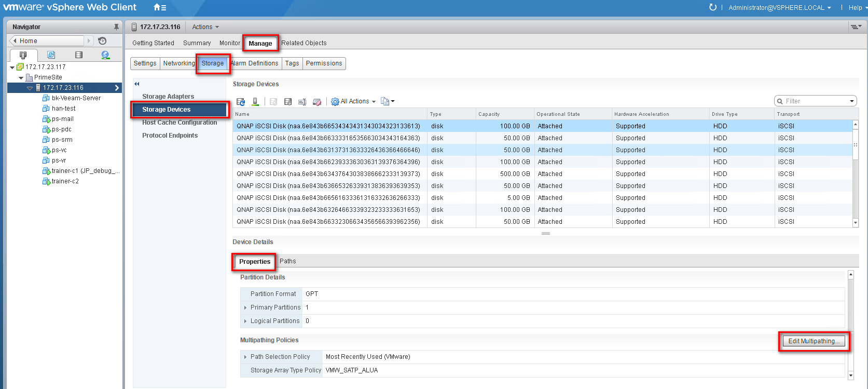Click the erase partitions toolbar icon

coord(317,102)
